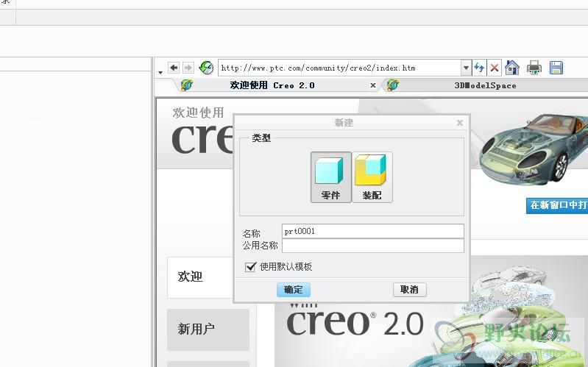This screenshot has width=588, height=367.
Task: Open the 欢迎 section on the welcome page
Action: click(201, 277)
